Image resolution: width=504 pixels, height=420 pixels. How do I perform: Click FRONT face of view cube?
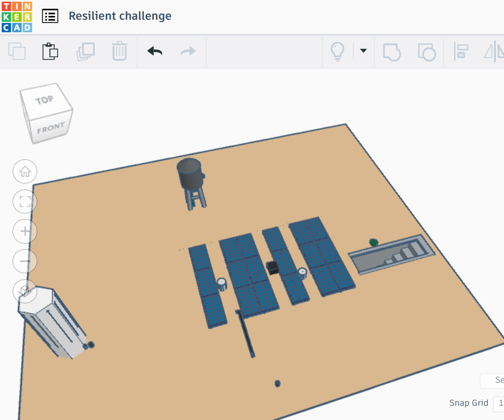click(50, 128)
